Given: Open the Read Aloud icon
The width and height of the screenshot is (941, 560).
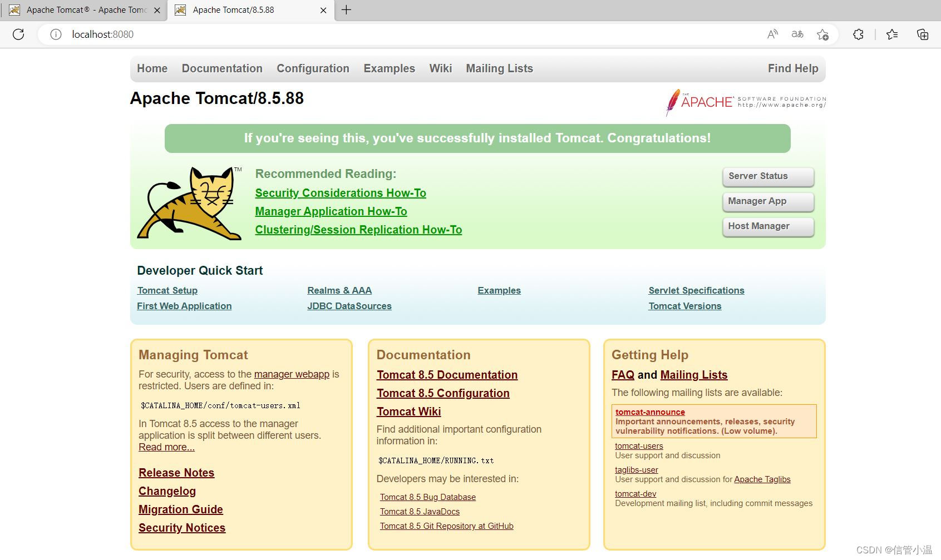Looking at the screenshot, I should tap(772, 34).
